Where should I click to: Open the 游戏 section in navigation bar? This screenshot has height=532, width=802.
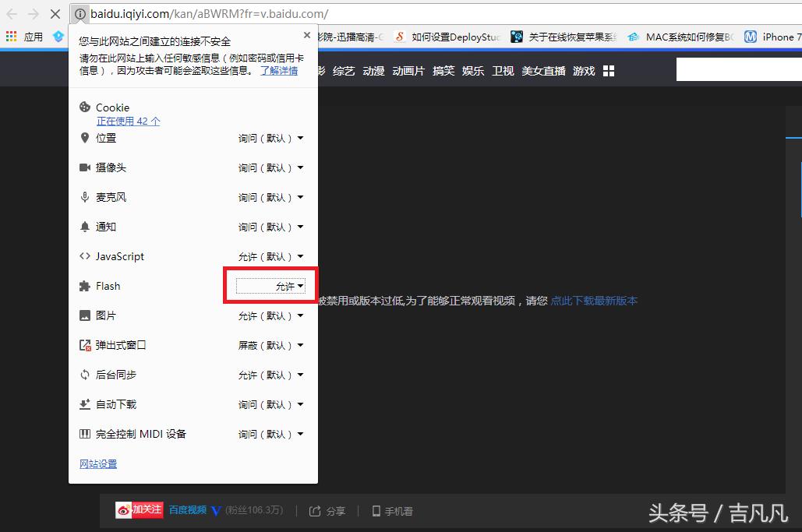(x=583, y=70)
